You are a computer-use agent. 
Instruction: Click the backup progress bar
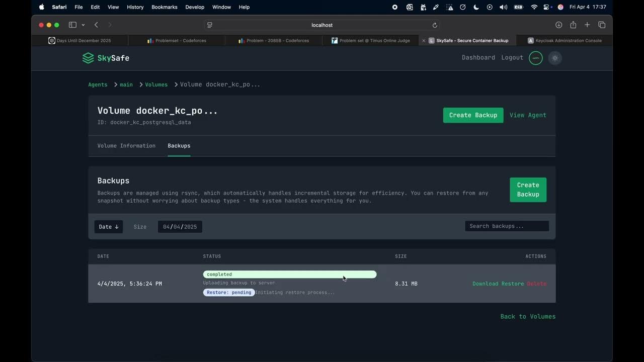(289, 274)
